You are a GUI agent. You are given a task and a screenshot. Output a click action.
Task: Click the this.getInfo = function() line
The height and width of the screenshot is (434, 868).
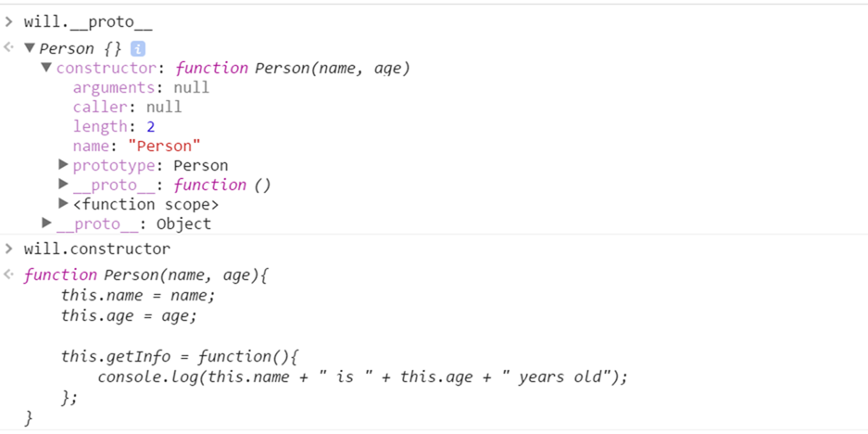click(x=182, y=356)
